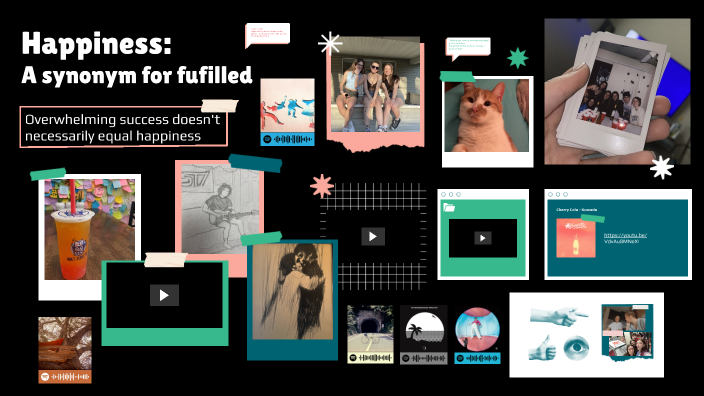This screenshot has height=396, width=704.
Task: Play the video inside the white grid frame
Action: coord(373,237)
